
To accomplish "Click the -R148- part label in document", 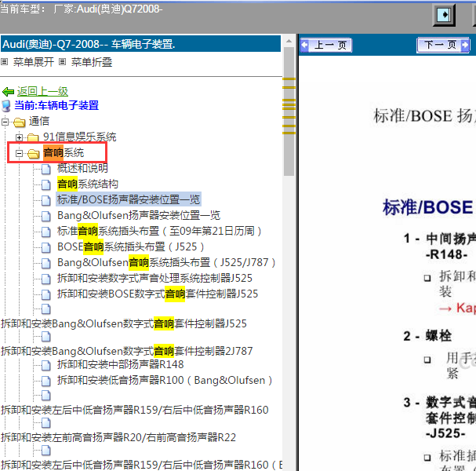I will point(446,254).
